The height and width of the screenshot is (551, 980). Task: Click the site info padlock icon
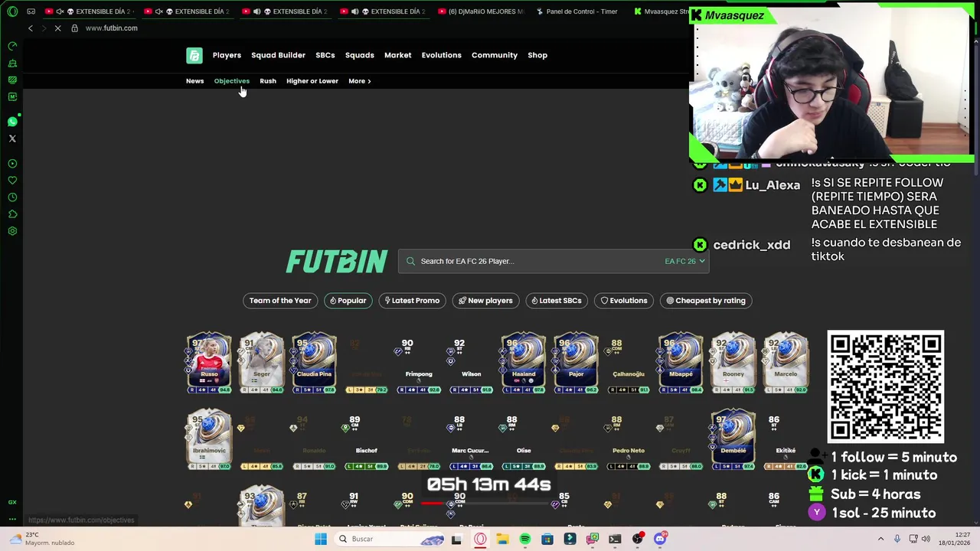74,28
